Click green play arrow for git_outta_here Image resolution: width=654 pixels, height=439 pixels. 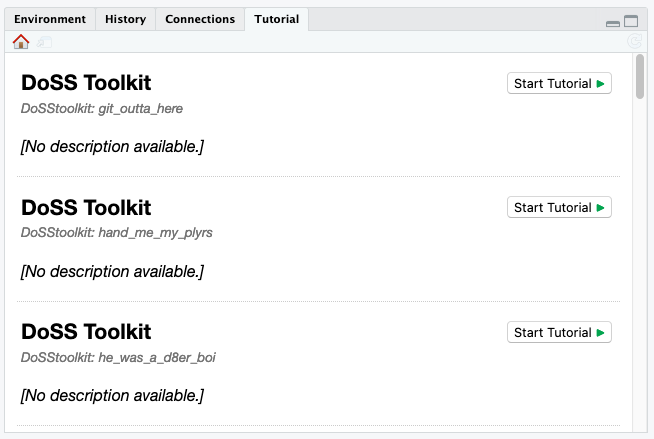[x=601, y=84]
